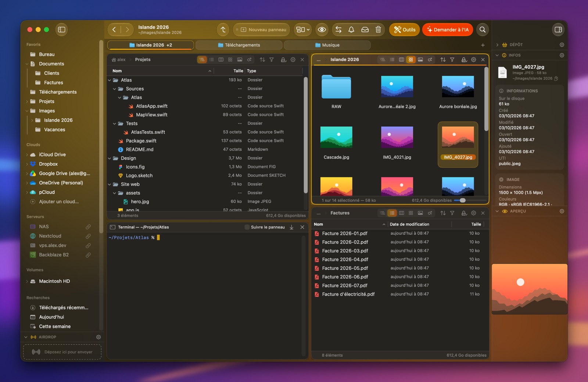Click the trash icon in the toolbar
Screen dimensions: 588x382
coord(378,30)
